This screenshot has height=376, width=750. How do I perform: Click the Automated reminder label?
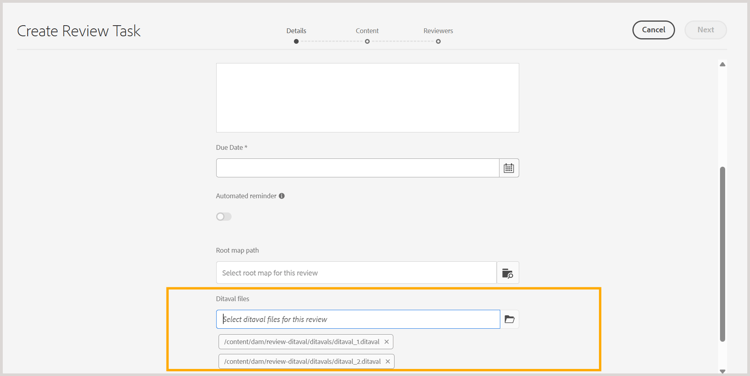point(246,196)
